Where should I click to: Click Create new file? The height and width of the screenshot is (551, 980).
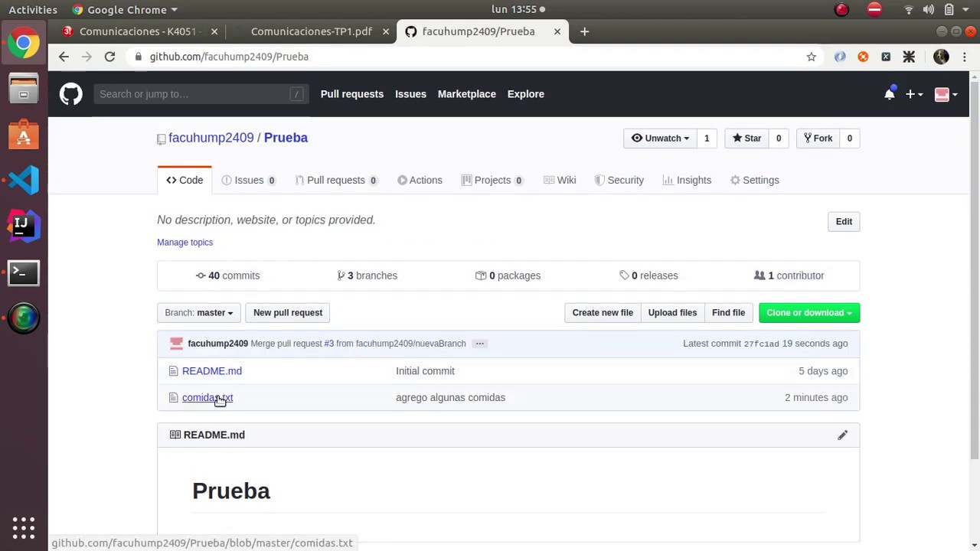click(x=603, y=313)
